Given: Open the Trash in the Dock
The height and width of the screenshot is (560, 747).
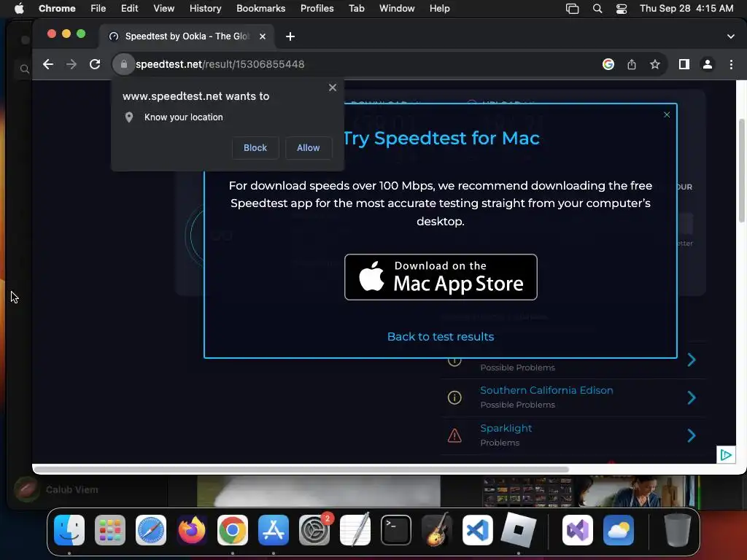Looking at the screenshot, I should [678, 530].
